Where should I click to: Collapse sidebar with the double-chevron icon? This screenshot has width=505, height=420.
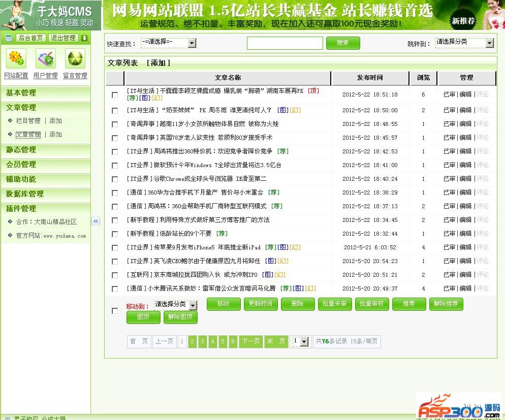(96, 221)
